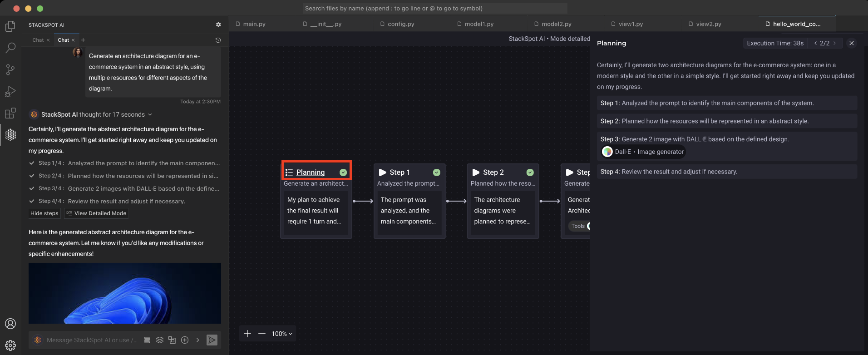Go to the previous planning page arrow
Screen dimensions: 868x355
click(x=816, y=43)
